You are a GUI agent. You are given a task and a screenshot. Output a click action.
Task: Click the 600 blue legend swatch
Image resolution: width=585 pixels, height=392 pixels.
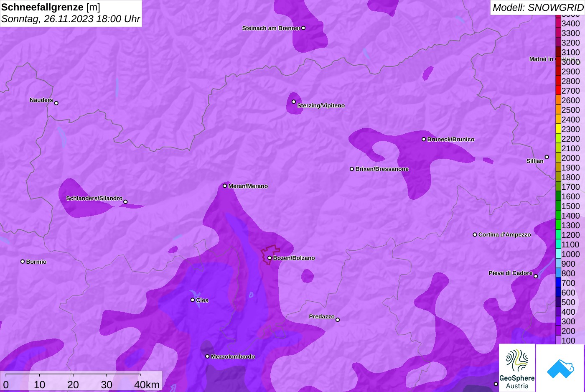558,293
